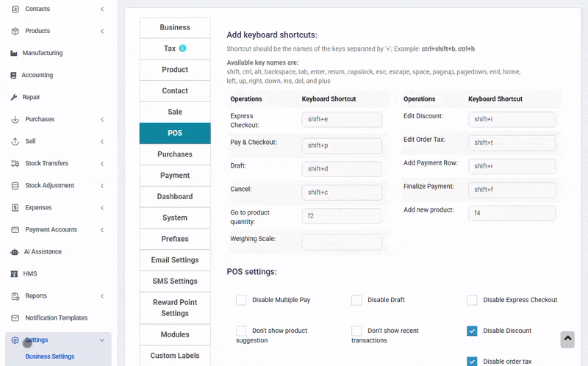Uncheck the Disable Discount checkbox
Image resolution: width=588 pixels, height=366 pixels.
click(472, 331)
